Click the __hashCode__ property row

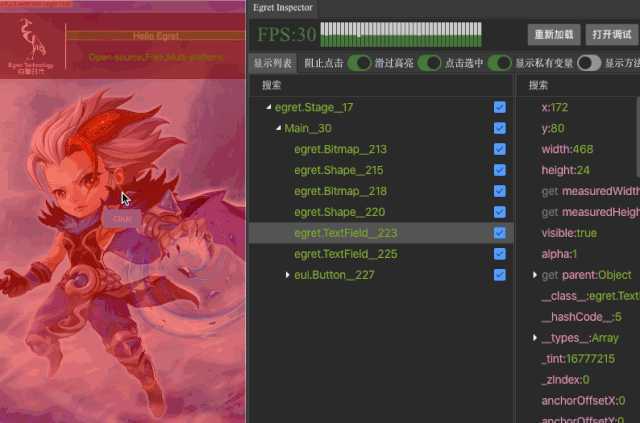(x=582, y=317)
